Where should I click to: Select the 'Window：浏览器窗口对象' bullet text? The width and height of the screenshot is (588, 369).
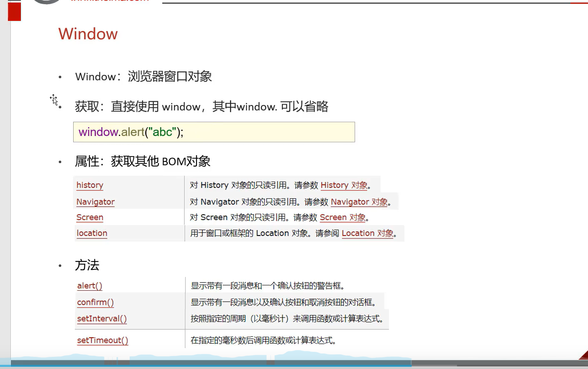(x=143, y=77)
